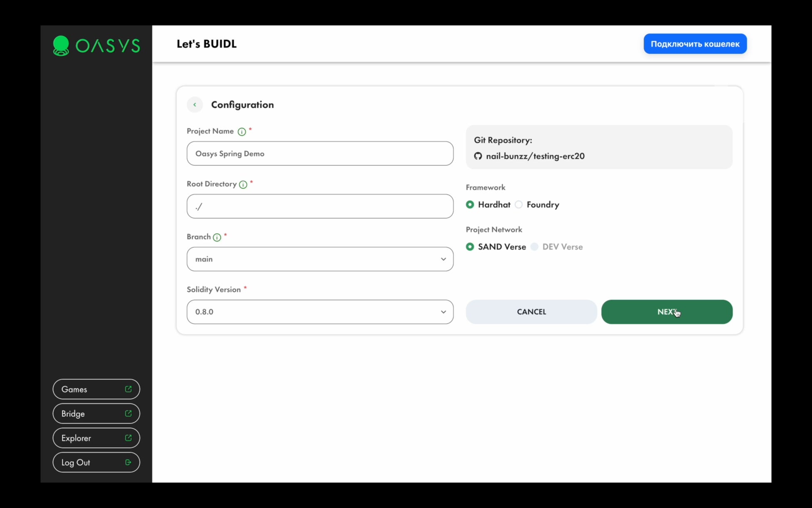Click the blue connect wallet button

coord(695,44)
